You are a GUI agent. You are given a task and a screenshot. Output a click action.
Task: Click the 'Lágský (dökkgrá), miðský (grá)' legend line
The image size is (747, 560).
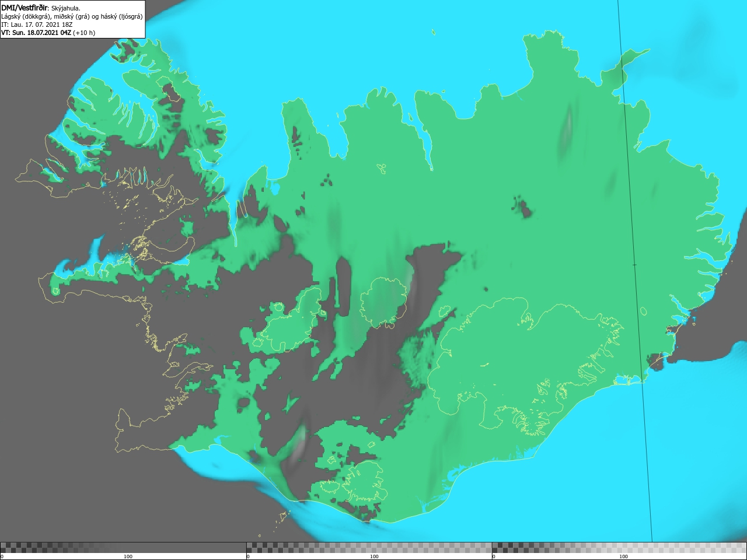tap(72, 16)
